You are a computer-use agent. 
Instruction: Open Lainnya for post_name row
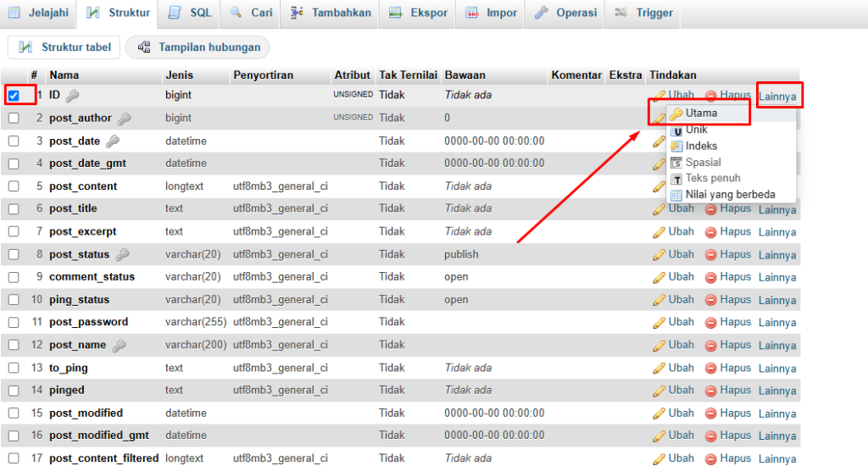click(x=777, y=346)
